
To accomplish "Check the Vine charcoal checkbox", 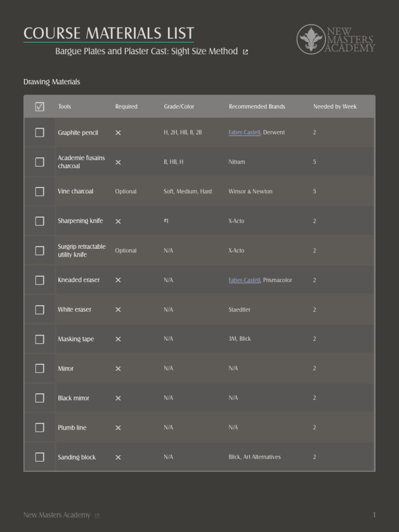I will [x=39, y=192].
